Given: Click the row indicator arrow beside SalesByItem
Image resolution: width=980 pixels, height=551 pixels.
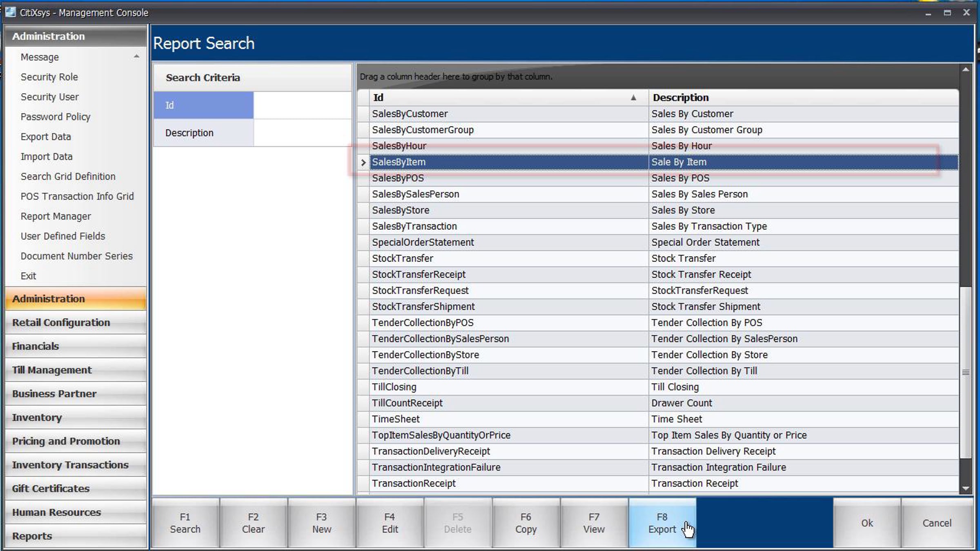Looking at the screenshot, I should click(363, 162).
